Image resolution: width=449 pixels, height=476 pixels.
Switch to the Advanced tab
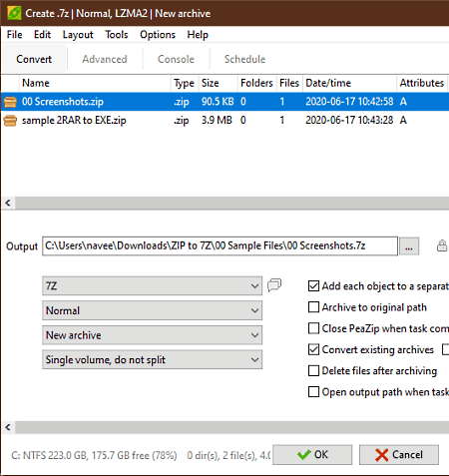105,59
